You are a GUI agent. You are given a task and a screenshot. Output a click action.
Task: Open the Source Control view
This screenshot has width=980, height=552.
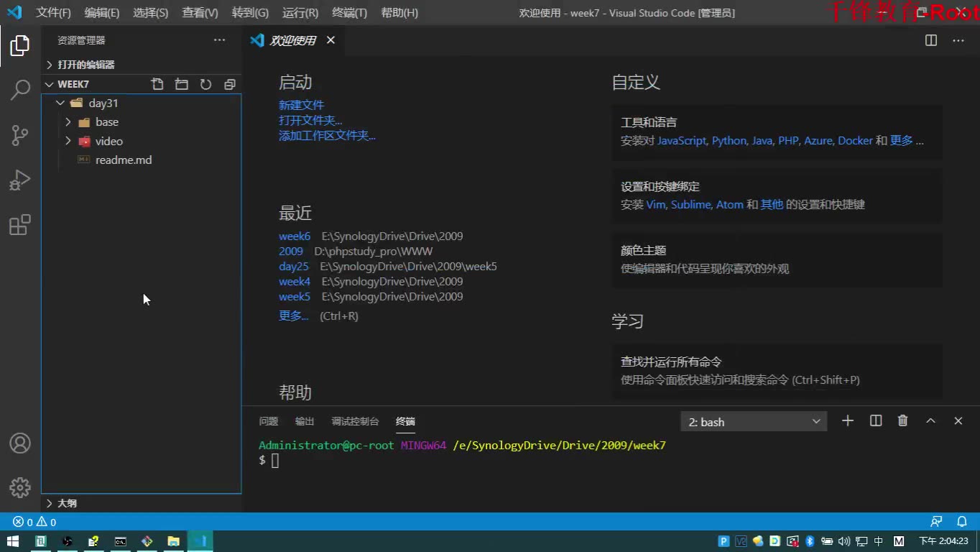(19, 135)
